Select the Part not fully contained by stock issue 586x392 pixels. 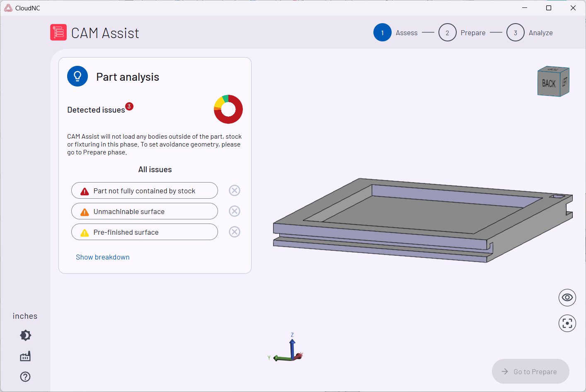pos(145,190)
